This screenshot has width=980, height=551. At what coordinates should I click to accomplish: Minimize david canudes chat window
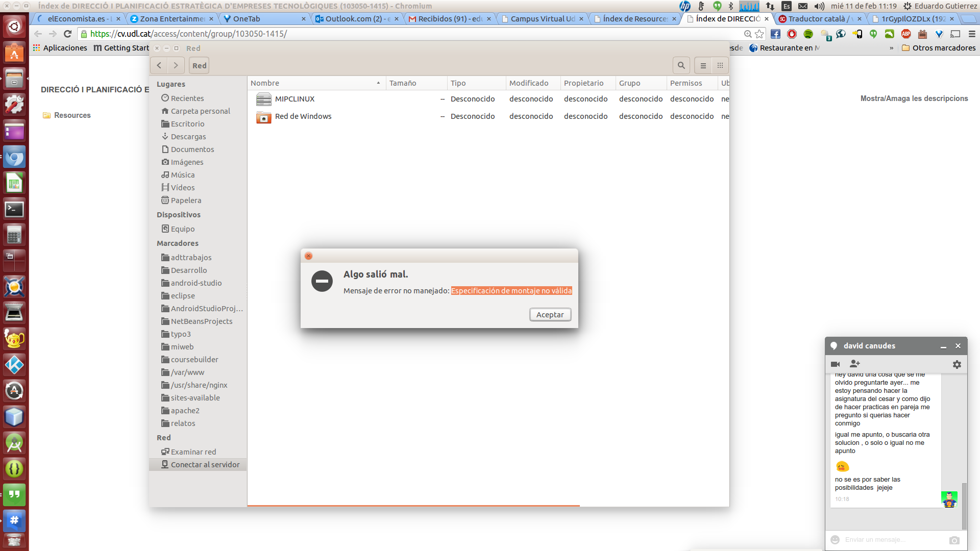click(943, 346)
